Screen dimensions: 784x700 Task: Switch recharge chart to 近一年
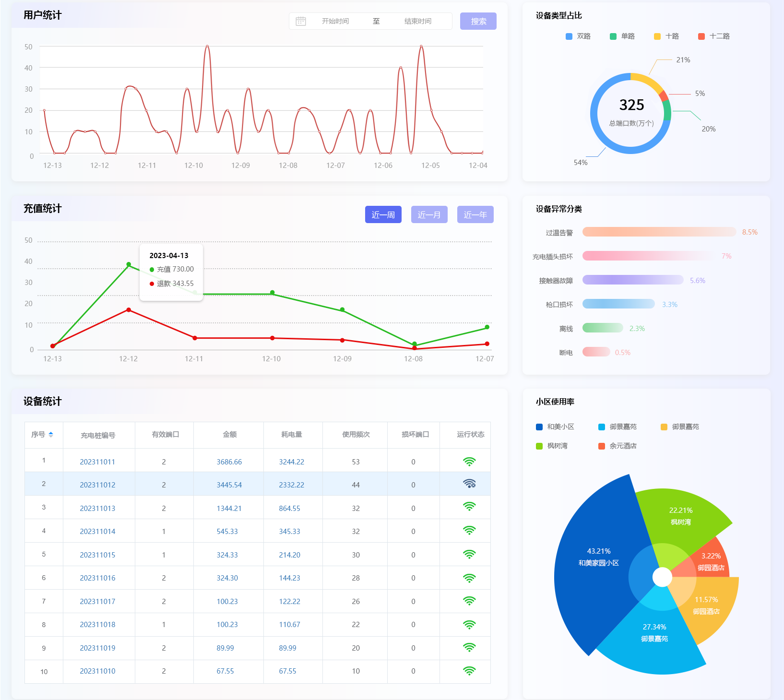475,214
